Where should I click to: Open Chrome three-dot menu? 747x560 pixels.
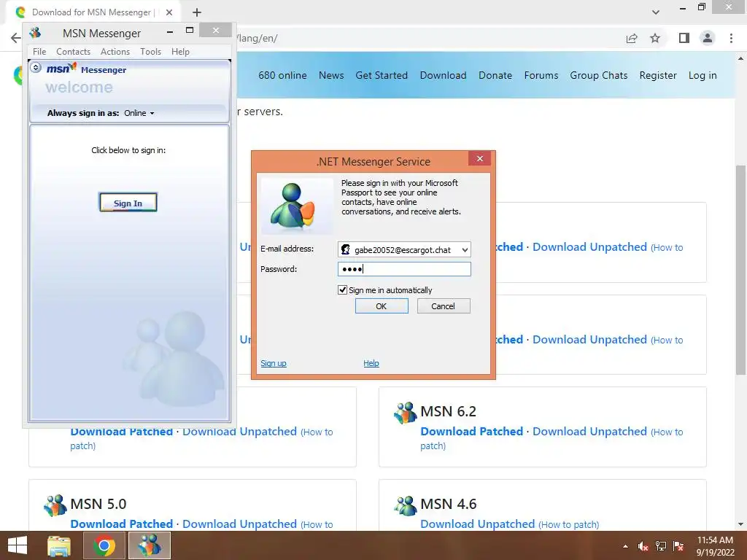(731, 38)
